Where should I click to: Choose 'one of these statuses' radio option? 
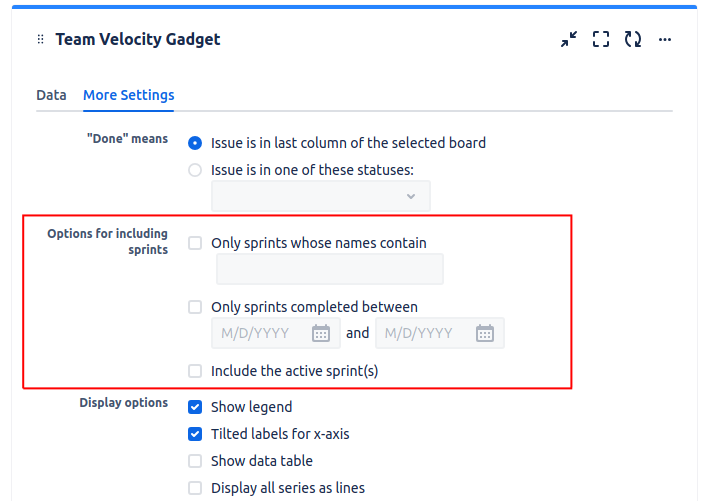coord(195,170)
